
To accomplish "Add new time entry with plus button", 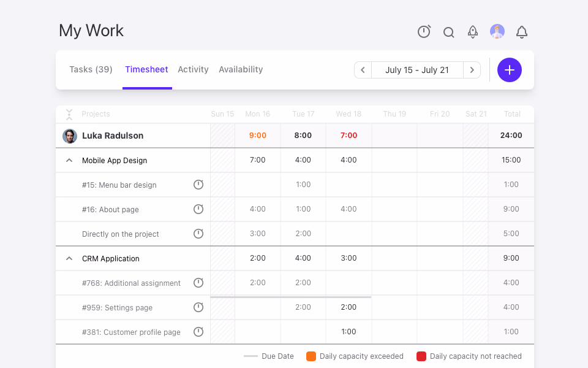I will (x=509, y=70).
